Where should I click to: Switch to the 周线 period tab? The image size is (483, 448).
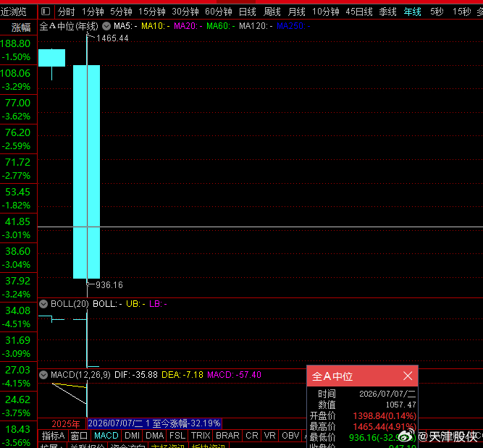coord(272,12)
